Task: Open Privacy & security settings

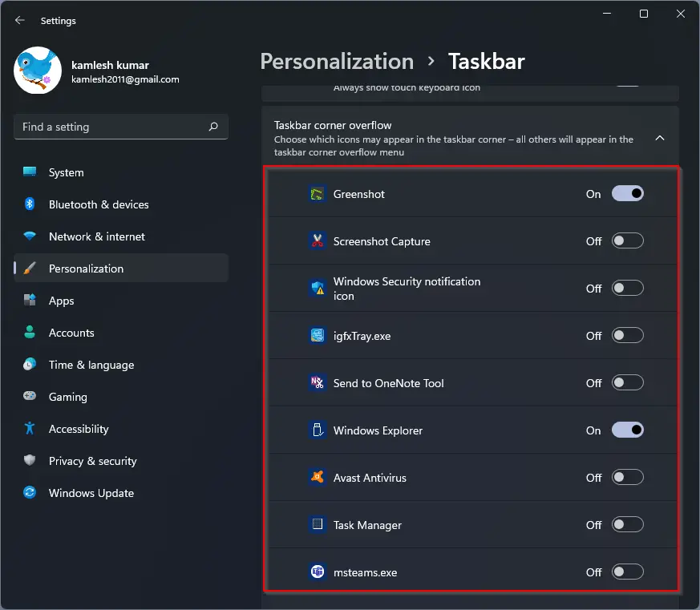Action: (x=121, y=461)
